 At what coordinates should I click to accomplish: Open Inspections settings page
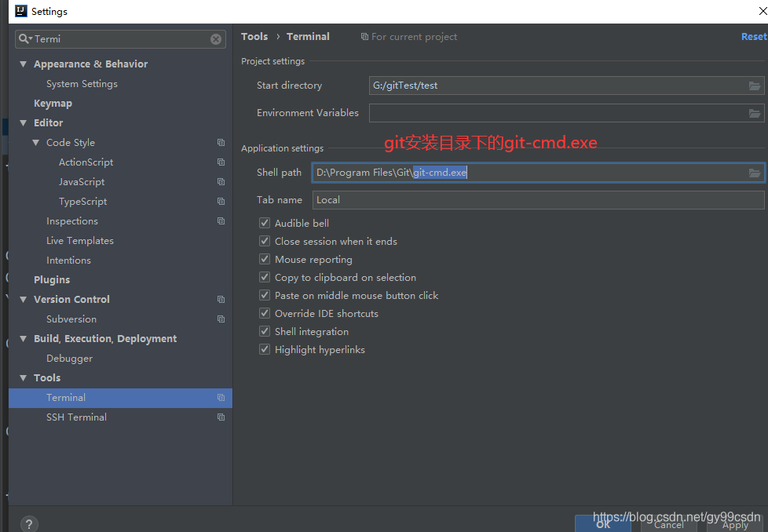pos(72,221)
